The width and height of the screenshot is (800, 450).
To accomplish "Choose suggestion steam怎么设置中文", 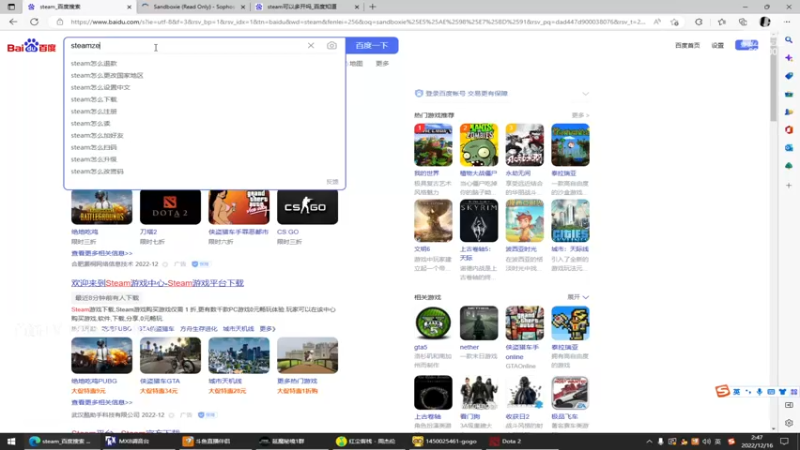I will pyautogui.click(x=101, y=87).
